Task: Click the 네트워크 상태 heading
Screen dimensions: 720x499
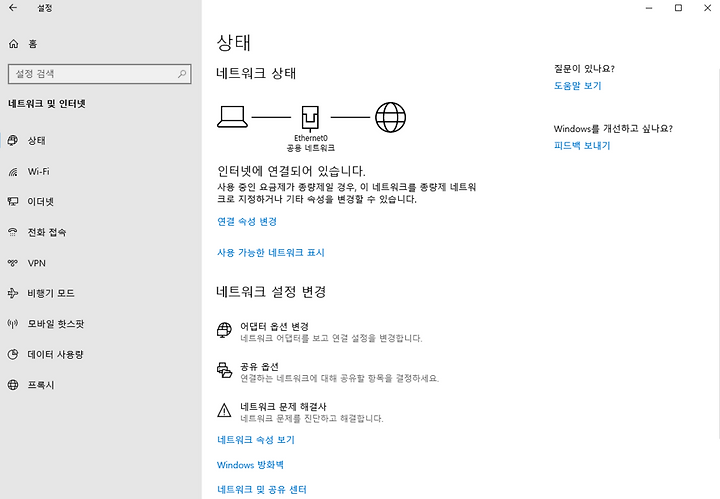Action: pos(256,73)
